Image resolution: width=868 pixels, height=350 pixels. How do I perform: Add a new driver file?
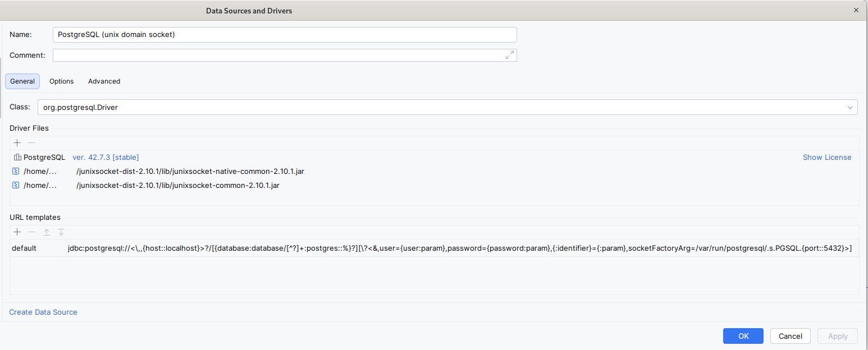(x=17, y=143)
